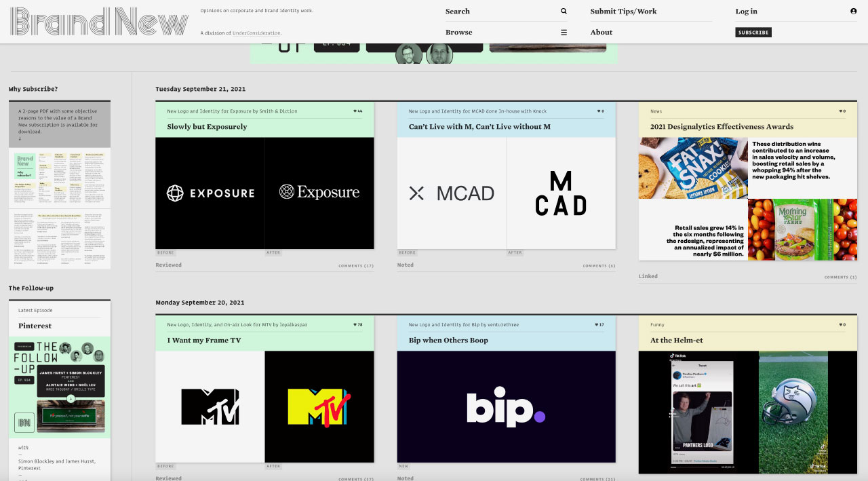
Task: Open '2021 Designalytics Effectiveness Awards' title
Action: pyautogui.click(x=722, y=127)
